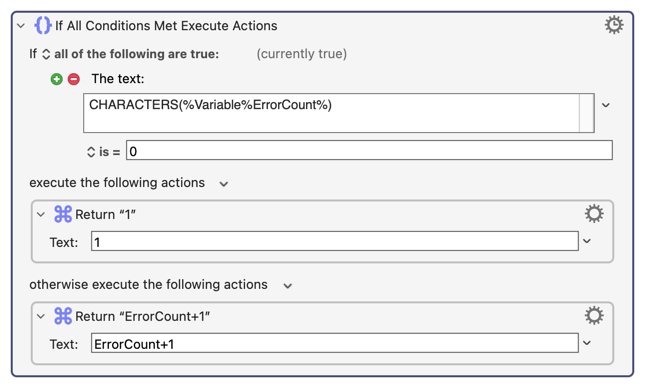Collapse the Return "1" action
Screen dimensions: 645x391
click(x=40, y=214)
